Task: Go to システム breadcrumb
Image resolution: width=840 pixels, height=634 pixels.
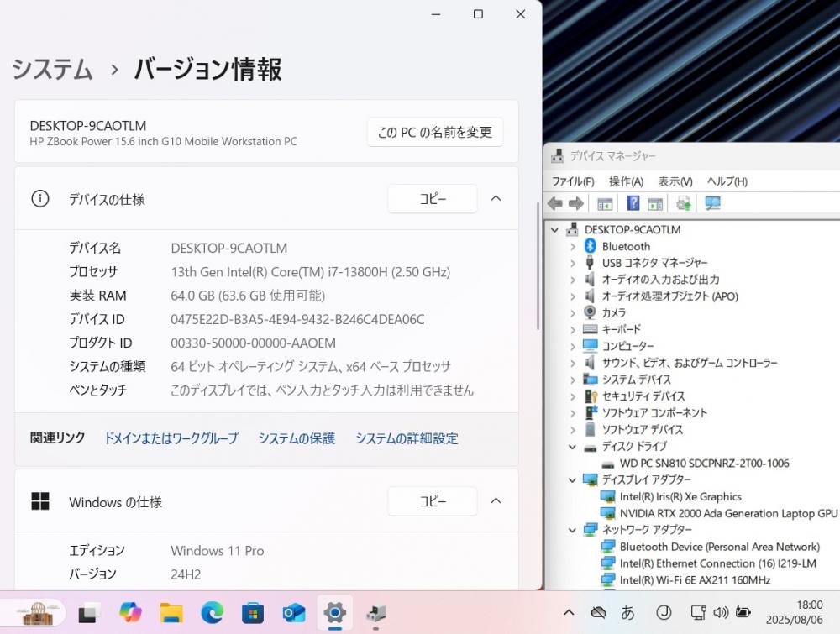Action: tap(52, 69)
